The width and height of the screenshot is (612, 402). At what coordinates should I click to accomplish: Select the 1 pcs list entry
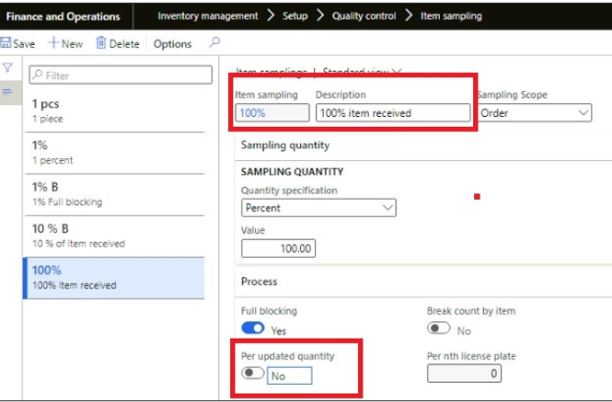click(114, 111)
